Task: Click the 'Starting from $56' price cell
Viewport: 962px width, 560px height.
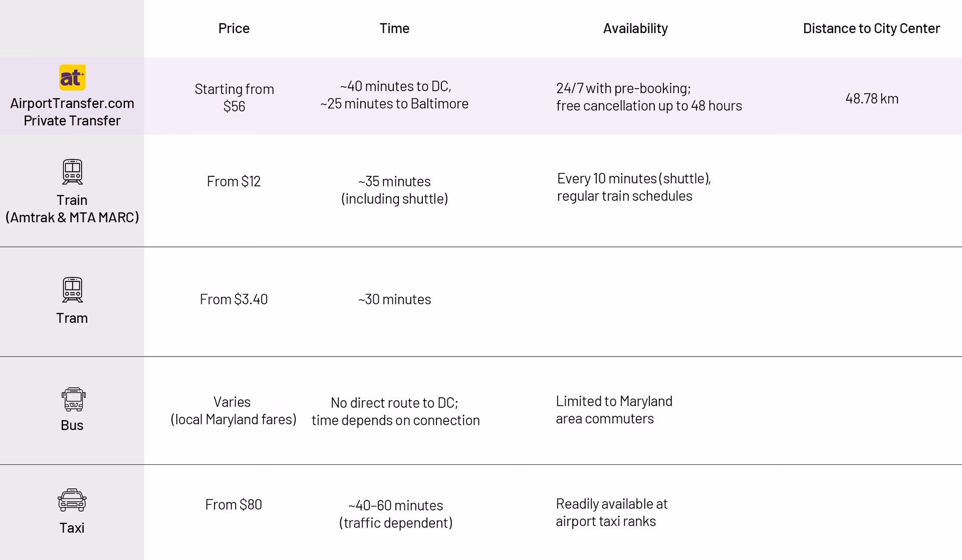Action: click(x=234, y=98)
